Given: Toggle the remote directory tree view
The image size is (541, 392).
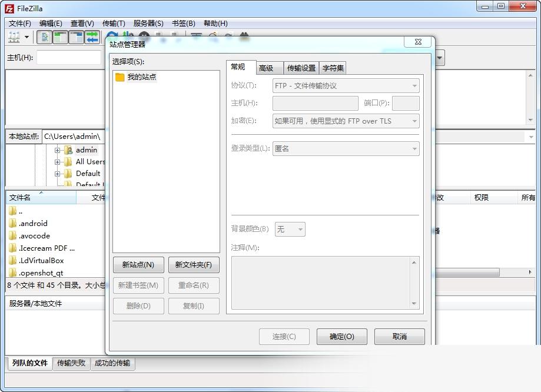Looking at the screenshot, I should [x=77, y=37].
